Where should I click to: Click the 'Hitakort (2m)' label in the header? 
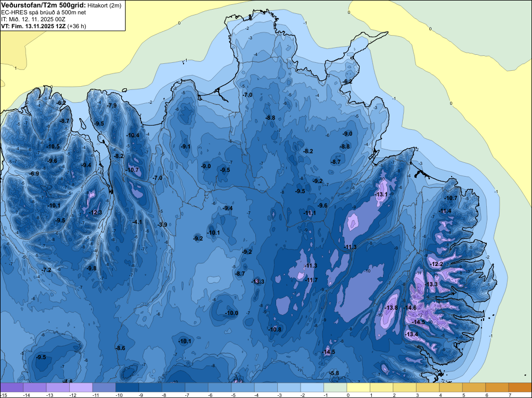tap(104, 5)
